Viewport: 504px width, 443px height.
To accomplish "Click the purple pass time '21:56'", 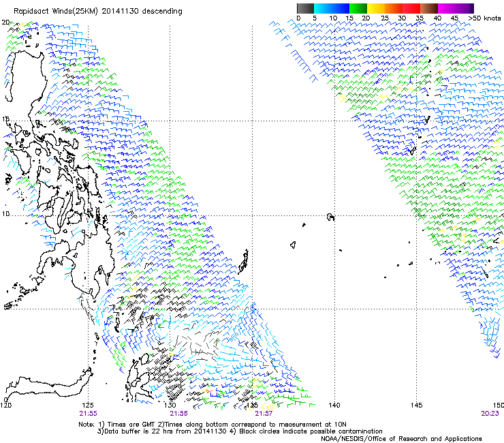I will coord(178,414).
